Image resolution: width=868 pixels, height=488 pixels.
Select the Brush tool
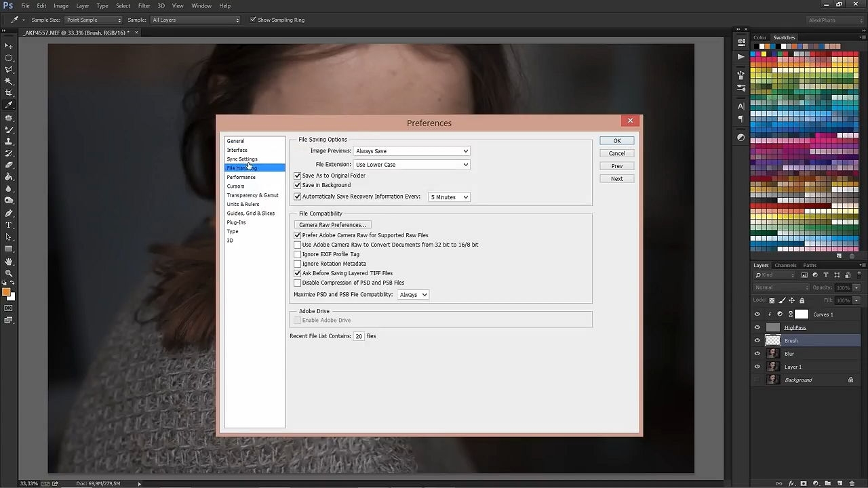[9, 129]
